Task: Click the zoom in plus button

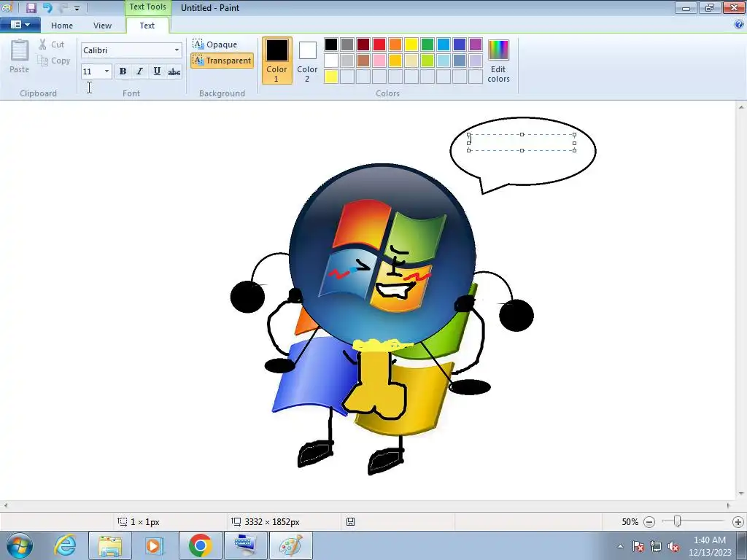Action: point(738,522)
